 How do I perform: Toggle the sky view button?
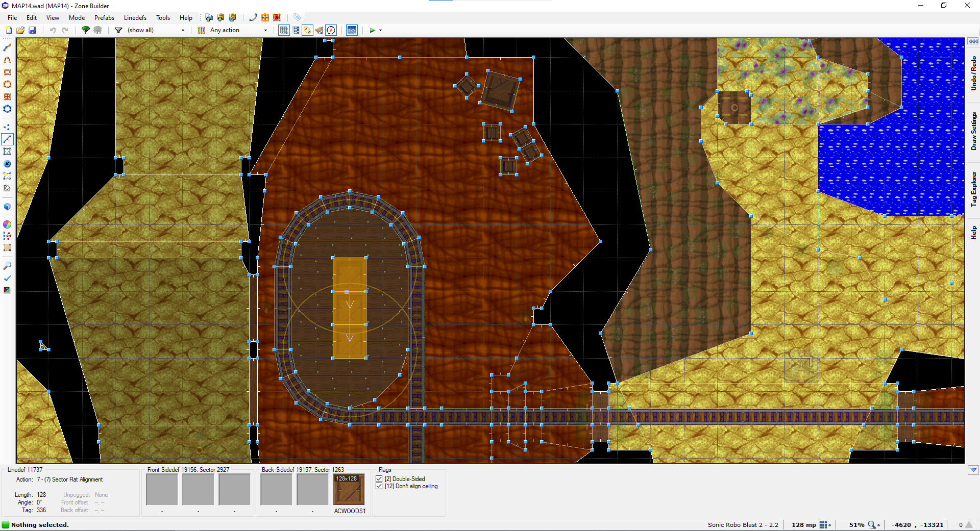pos(352,30)
